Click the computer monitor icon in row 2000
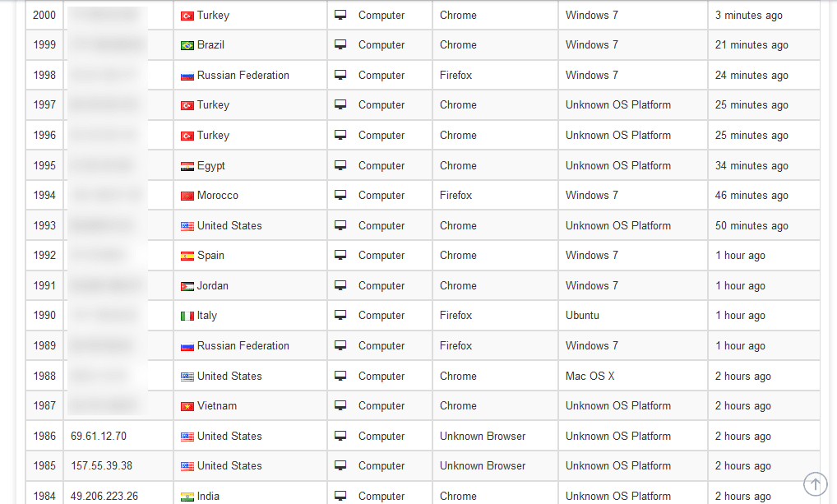The height and width of the screenshot is (504, 837). click(340, 15)
